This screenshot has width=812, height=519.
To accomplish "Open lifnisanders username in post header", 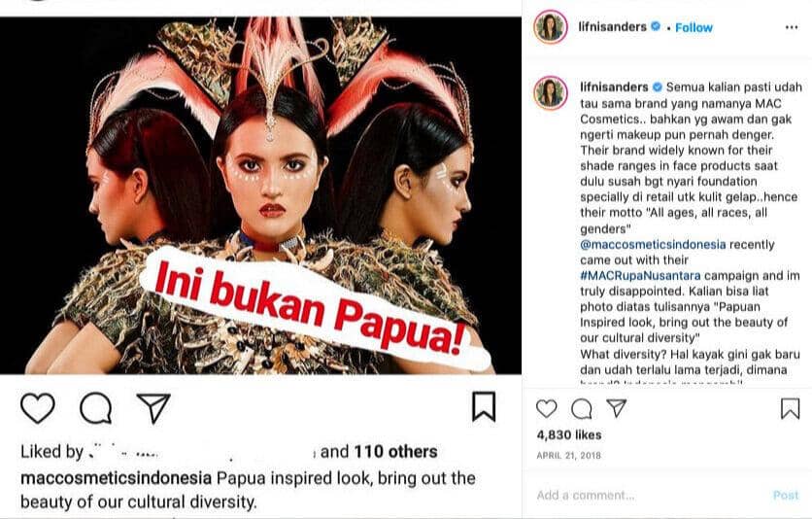I will click(x=612, y=26).
